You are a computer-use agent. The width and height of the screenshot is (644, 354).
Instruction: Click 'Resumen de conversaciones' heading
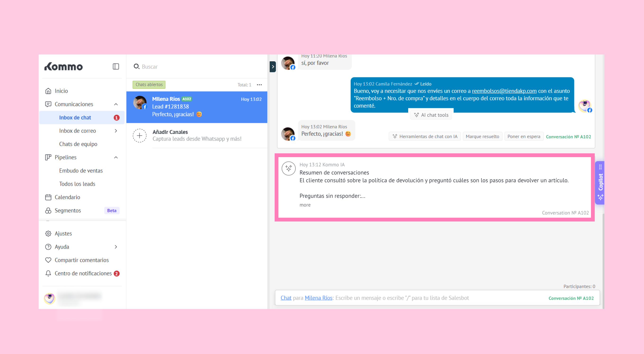pyautogui.click(x=334, y=173)
